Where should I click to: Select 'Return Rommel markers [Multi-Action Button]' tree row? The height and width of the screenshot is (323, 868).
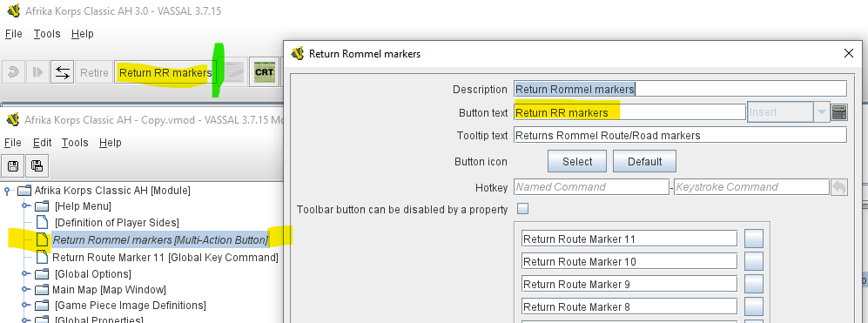point(160,240)
